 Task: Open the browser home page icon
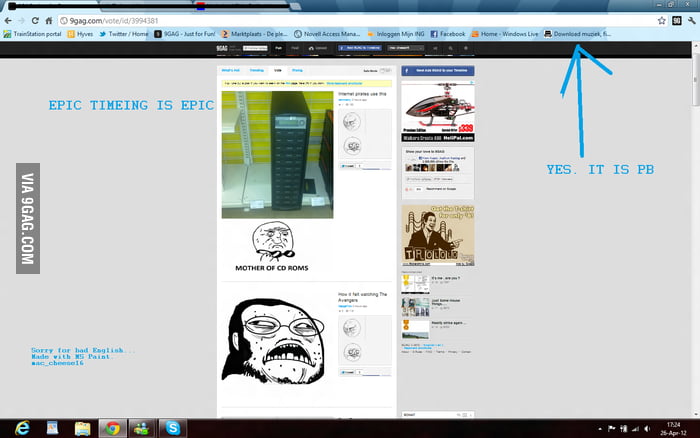click(49, 21)
